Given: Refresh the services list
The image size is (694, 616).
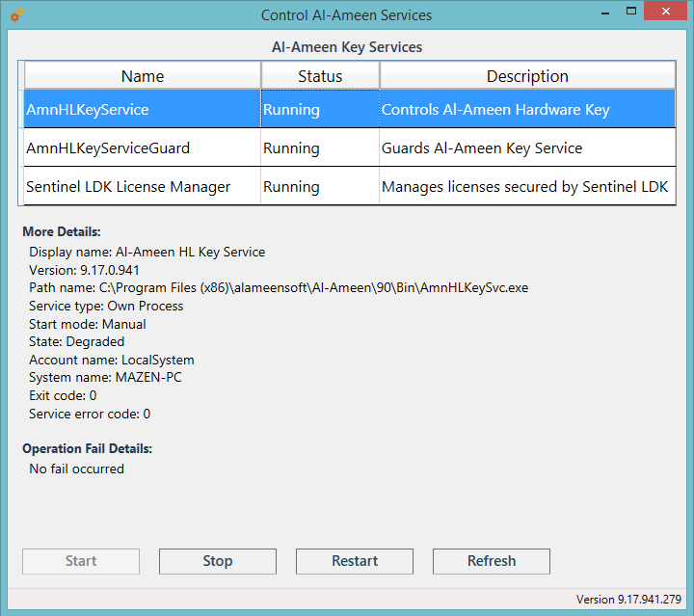Looking at the screenshot, I should (x=492, y=561).
